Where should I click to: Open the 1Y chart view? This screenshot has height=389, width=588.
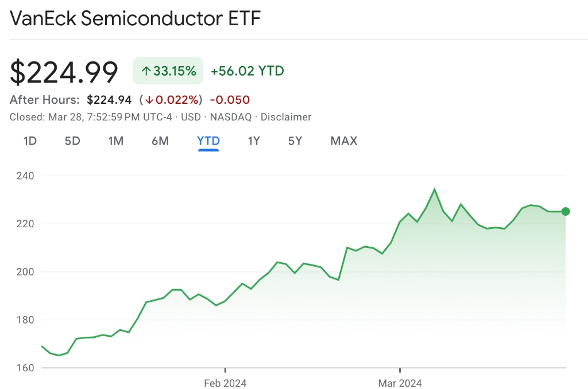click(x=254, y=141)
